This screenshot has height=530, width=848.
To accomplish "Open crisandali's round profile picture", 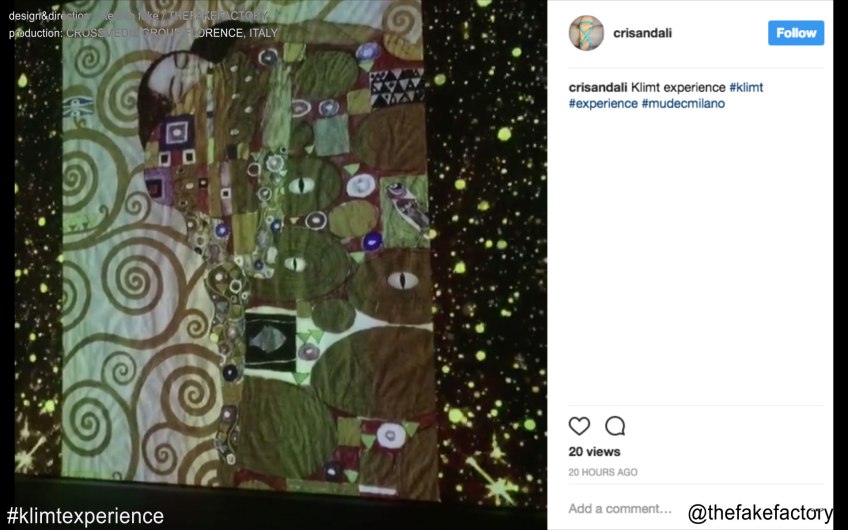I will pyautogui.click(x=586, y=33).
